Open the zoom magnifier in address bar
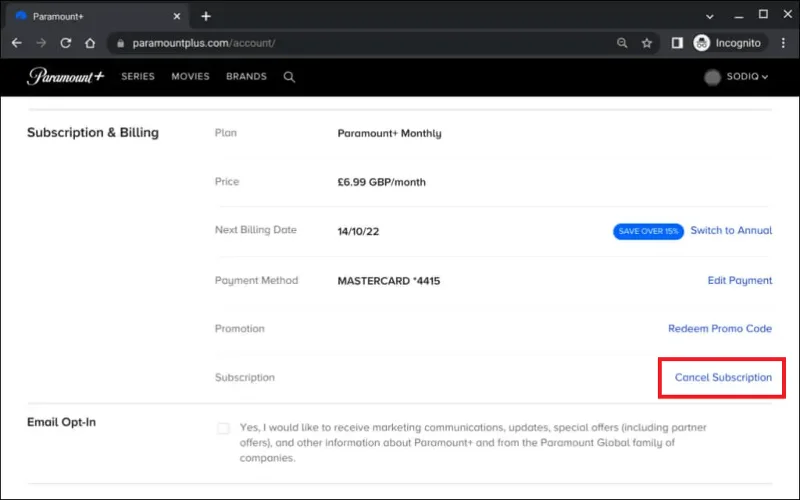The width and height of the screenshot is (800, 500). pos(622,43)
